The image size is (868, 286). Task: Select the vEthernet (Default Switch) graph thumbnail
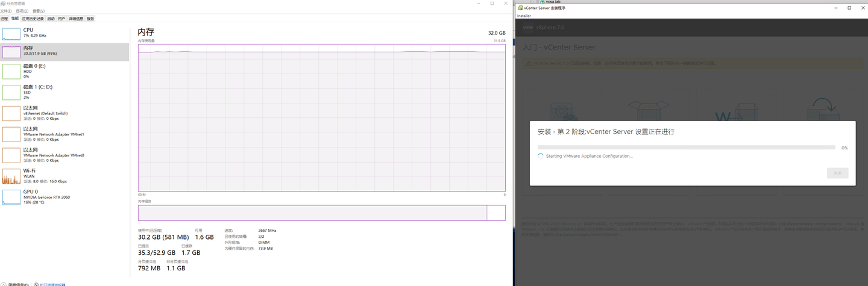[x=11, y=113]
